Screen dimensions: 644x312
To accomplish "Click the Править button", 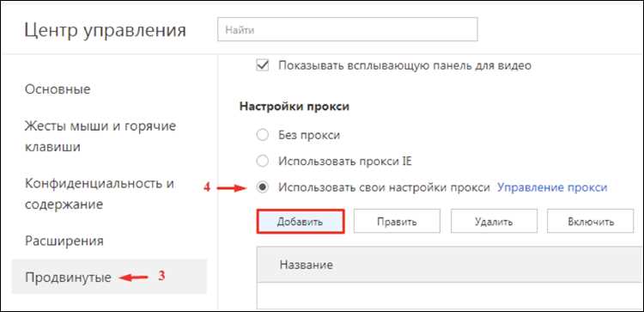I will point(397,222).
